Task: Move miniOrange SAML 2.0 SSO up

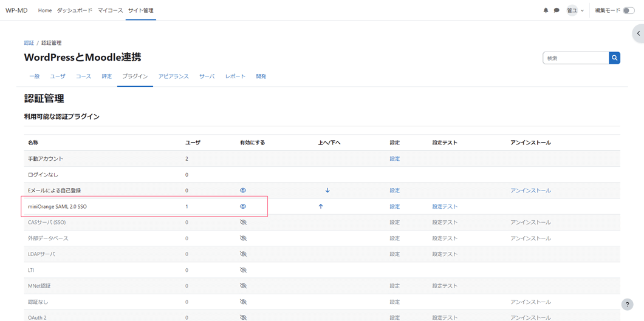Action: click(x=321, y=206)
